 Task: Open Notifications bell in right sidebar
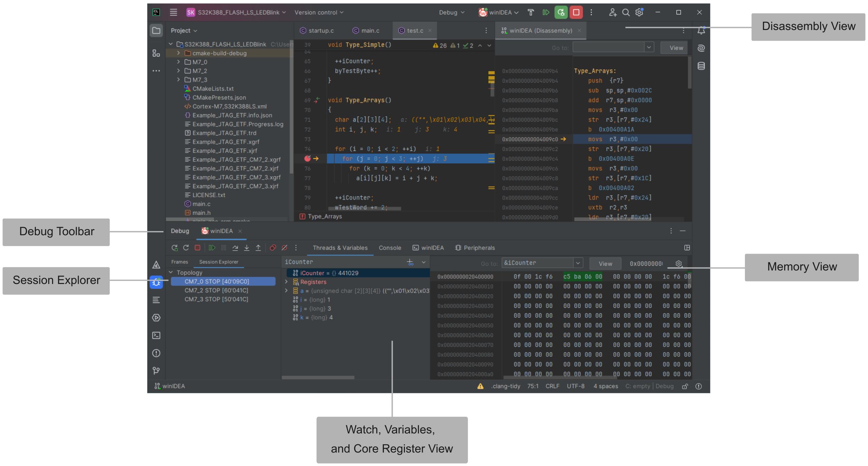point(701,31)
